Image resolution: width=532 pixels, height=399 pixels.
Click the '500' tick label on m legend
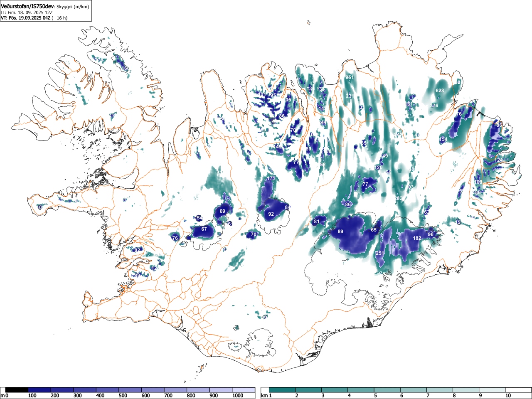[x=123, y=396]
